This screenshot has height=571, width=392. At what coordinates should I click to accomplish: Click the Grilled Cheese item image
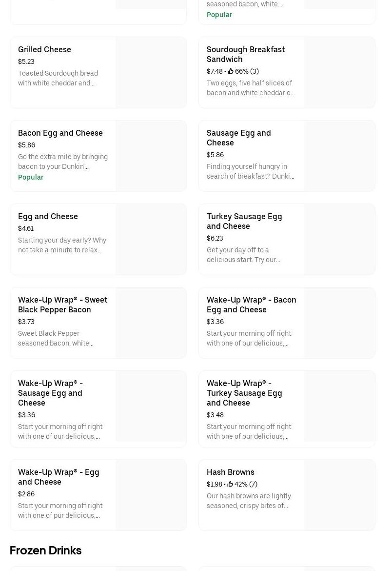pyautogui.click(x=151, y=72)
